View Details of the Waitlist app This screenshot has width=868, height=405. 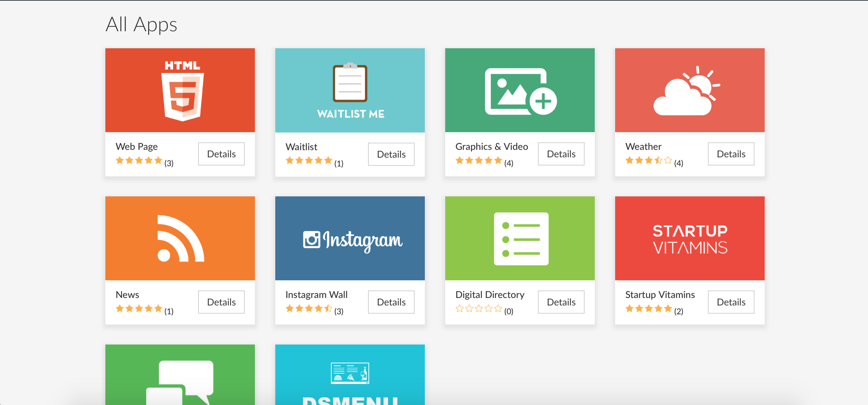tap(391, 154)
